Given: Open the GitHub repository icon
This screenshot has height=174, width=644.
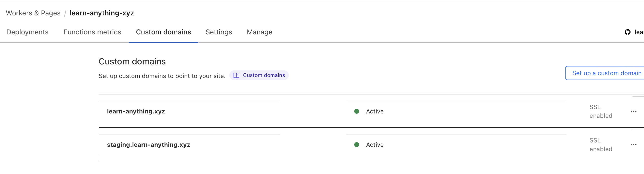Looking at the screenshot, I should tap(628, 32).
